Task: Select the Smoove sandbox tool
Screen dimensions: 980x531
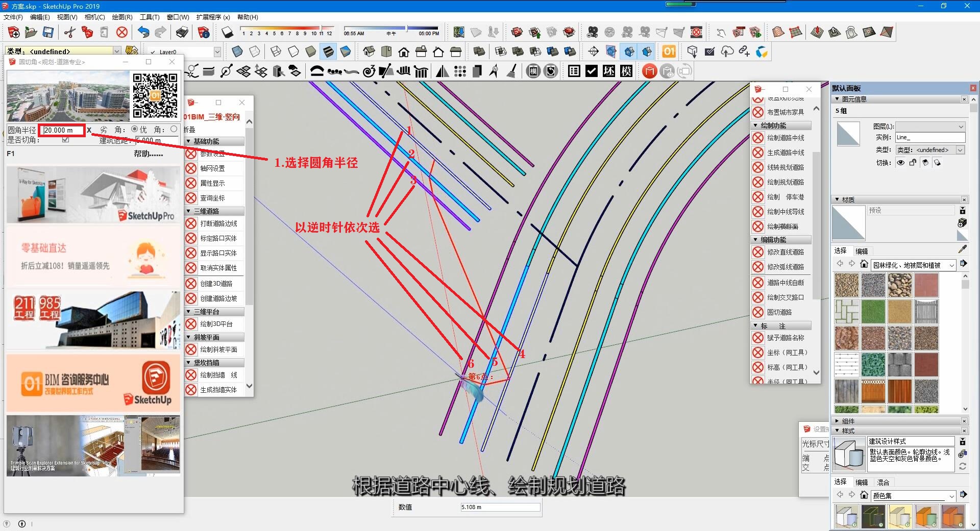Action: 817,33
